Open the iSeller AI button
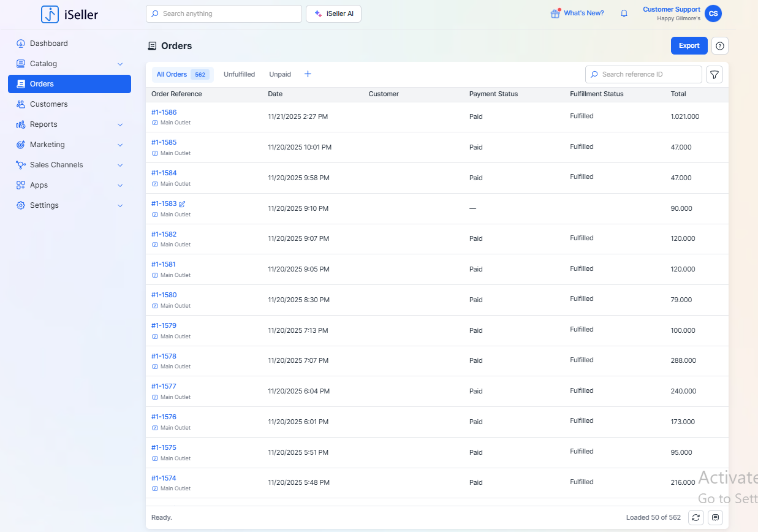Screen dimensions: 758x532 333,13
